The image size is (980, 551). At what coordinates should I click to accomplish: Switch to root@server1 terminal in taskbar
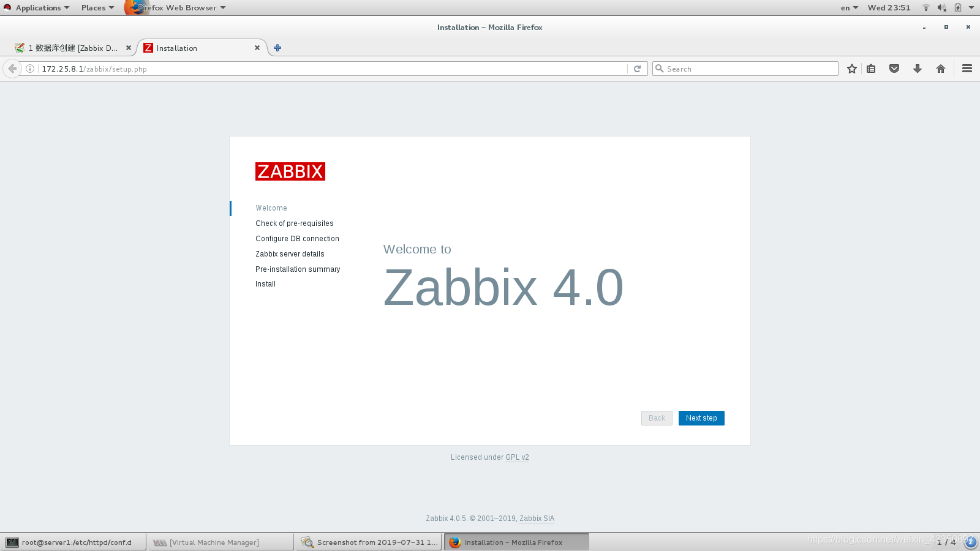click(73, 542)
